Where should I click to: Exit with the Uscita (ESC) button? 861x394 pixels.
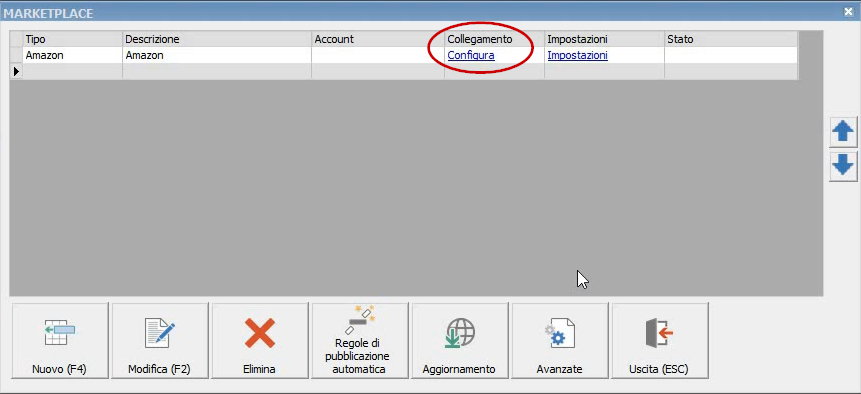(659, 340)
